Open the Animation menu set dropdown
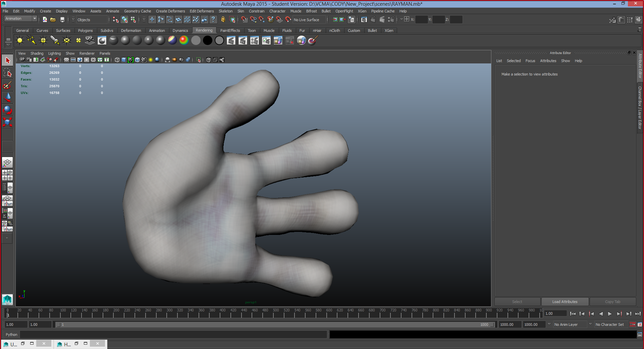Screen dimensions: 644x349 (x=20, y=19)
